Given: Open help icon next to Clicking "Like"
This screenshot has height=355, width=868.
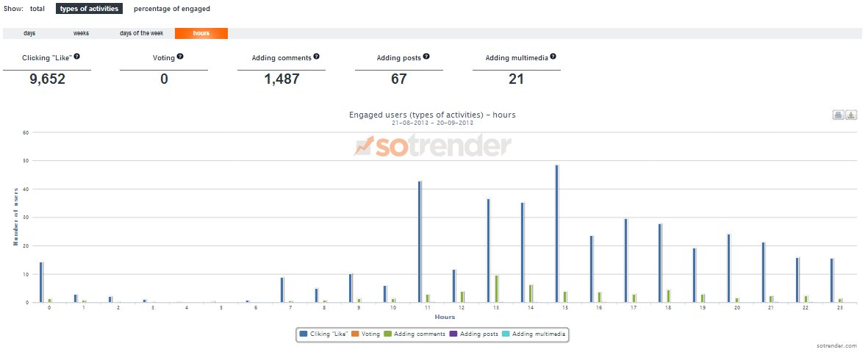Looking at the screenshot, I should coord(77,57).
